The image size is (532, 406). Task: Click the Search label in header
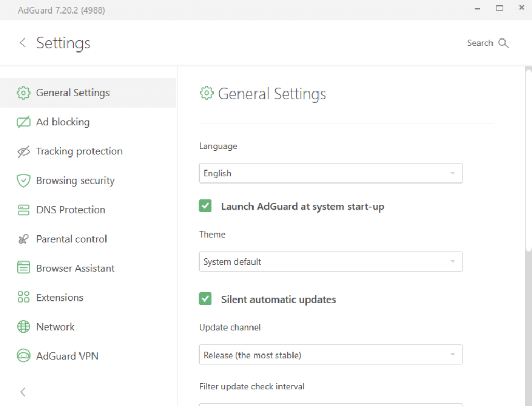pyautogui.click(x=480, y=43)
